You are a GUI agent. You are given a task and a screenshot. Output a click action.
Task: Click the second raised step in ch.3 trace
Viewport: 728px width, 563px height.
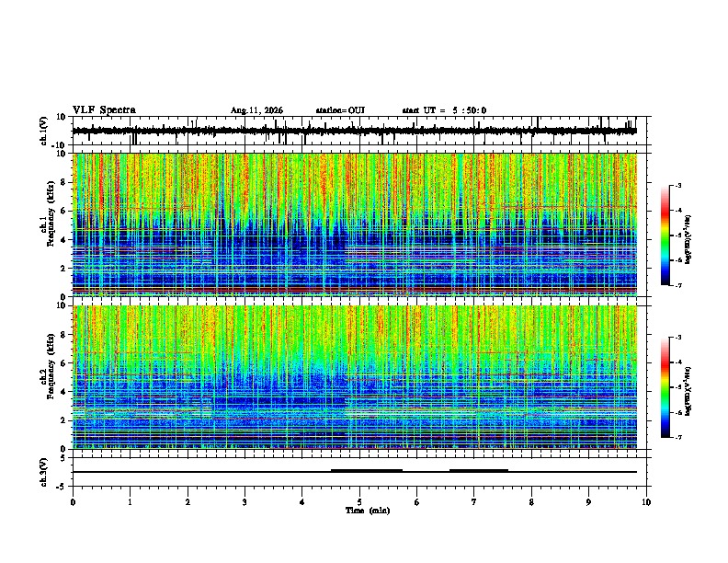pos(479,471)
